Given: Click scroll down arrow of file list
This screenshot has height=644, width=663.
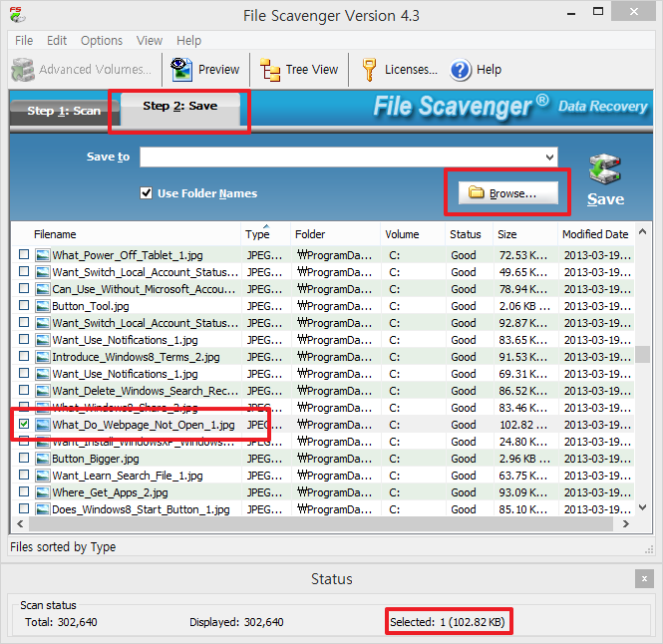Looking at the screenshot, I should coord(643,507).
